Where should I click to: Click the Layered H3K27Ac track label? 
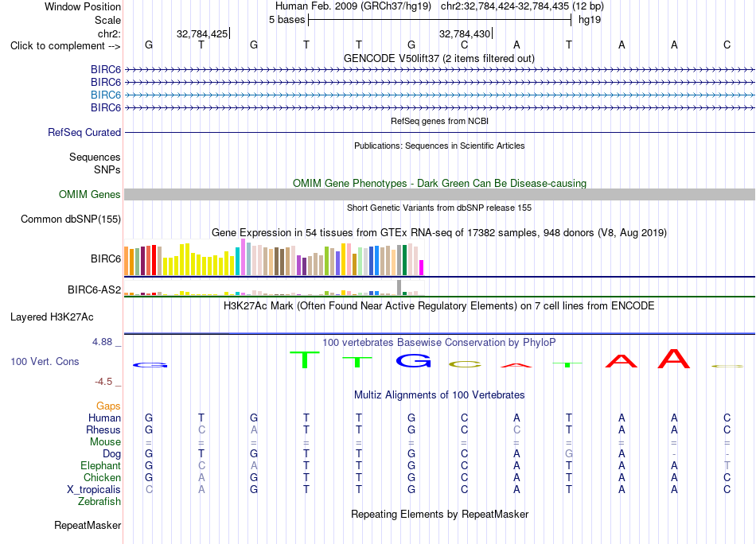click(52, 317)
